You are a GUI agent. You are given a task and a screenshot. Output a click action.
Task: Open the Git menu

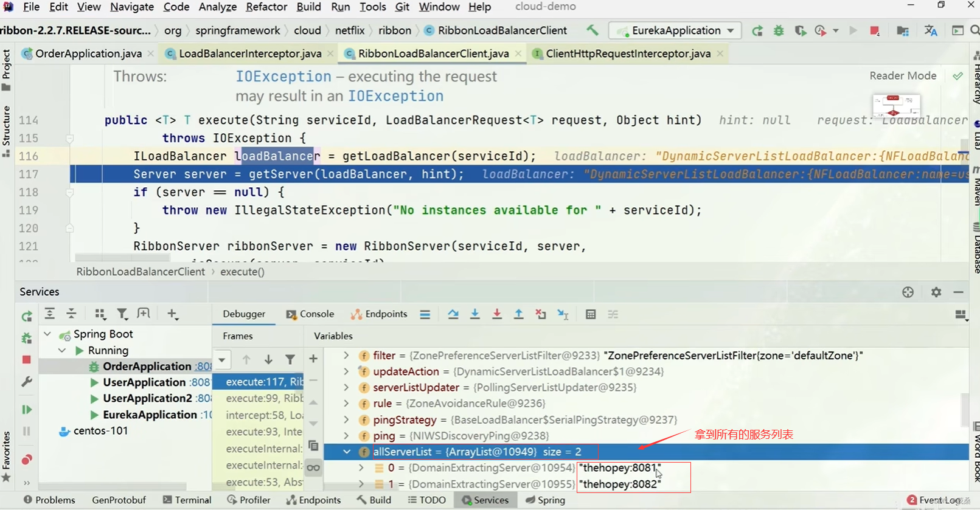(x=402, y=7)
